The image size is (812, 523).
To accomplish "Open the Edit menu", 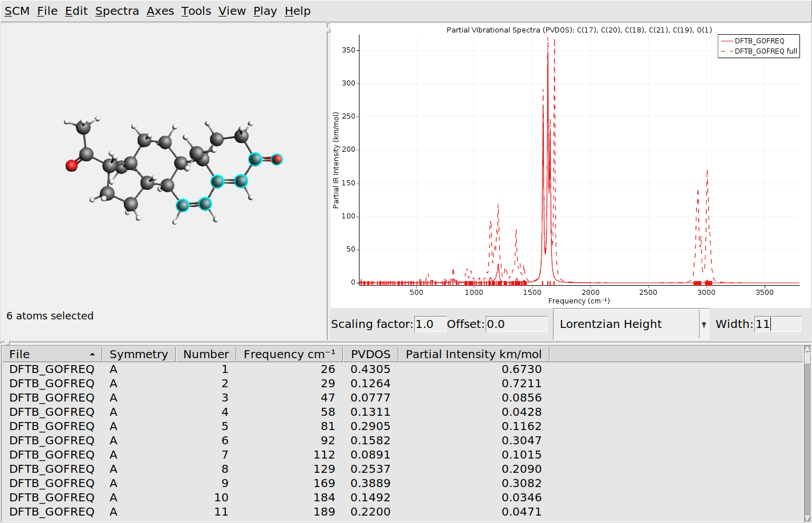I will 76,10.
